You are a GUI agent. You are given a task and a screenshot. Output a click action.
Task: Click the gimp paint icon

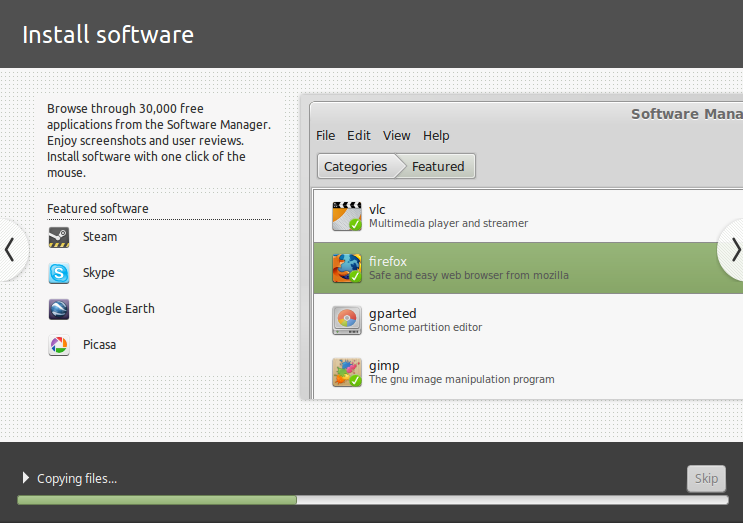click(x=347, y=372)
